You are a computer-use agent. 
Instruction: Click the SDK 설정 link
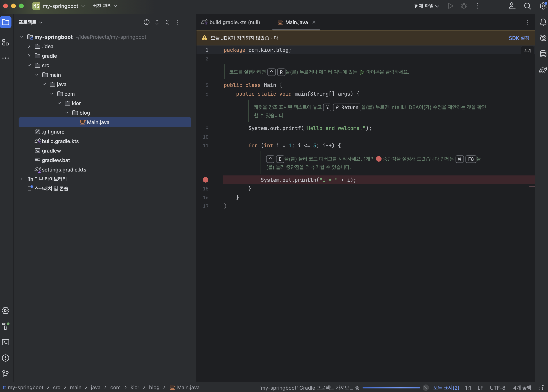click(519, 38)
